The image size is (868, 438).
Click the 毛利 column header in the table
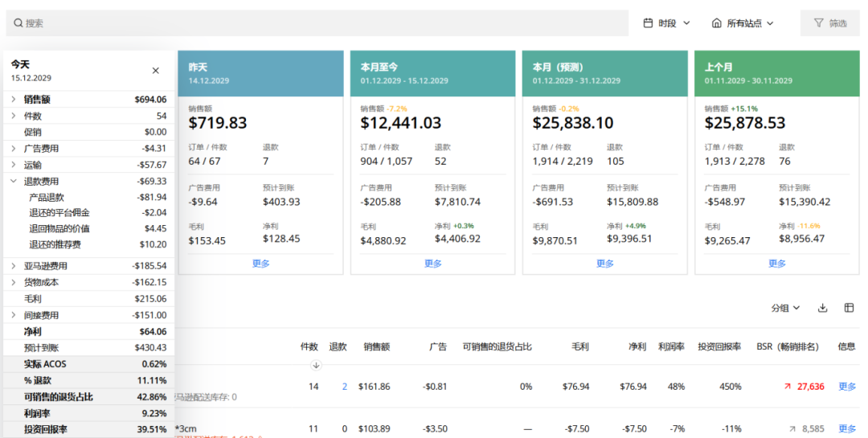(x=580, y=346)
